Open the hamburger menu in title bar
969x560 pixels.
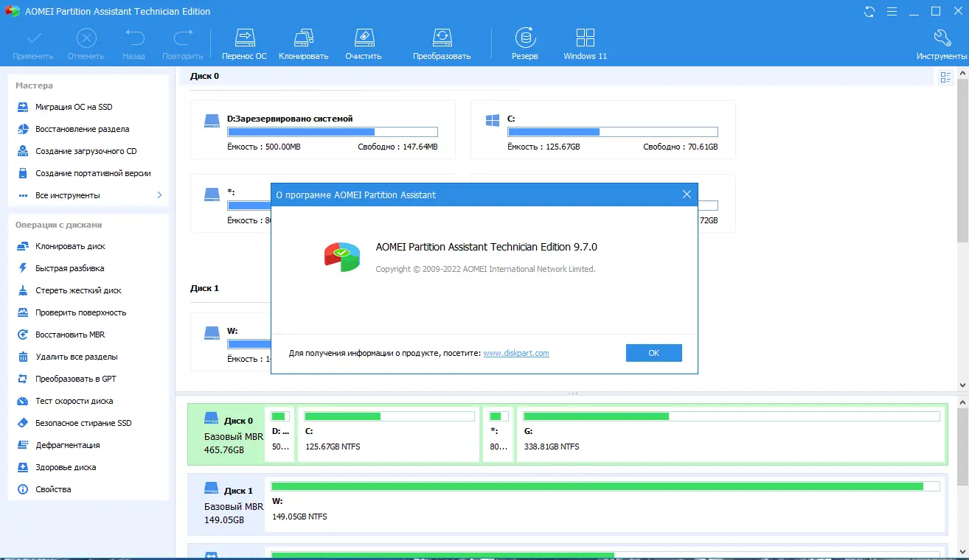(892, 12)
